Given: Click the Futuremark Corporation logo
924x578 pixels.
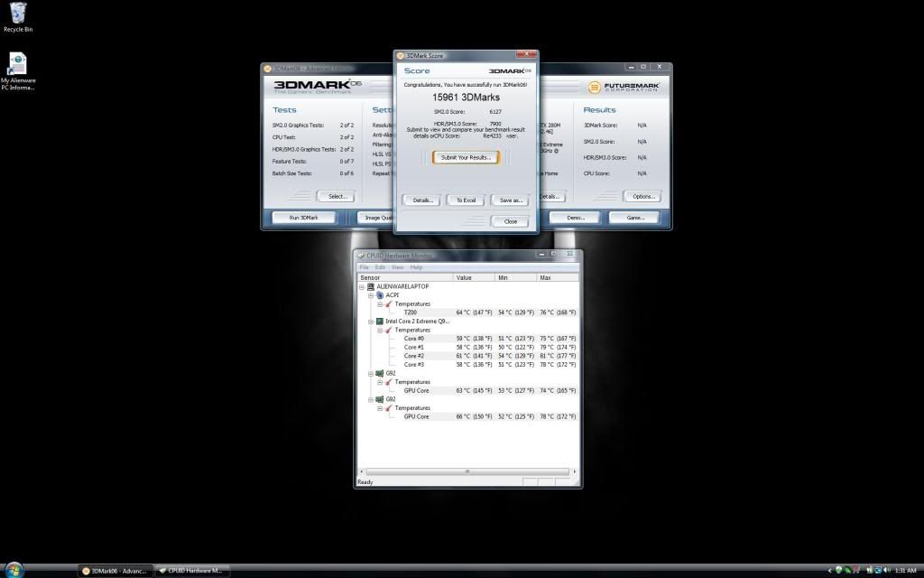Looking at the screenshot, I should 624,88.
